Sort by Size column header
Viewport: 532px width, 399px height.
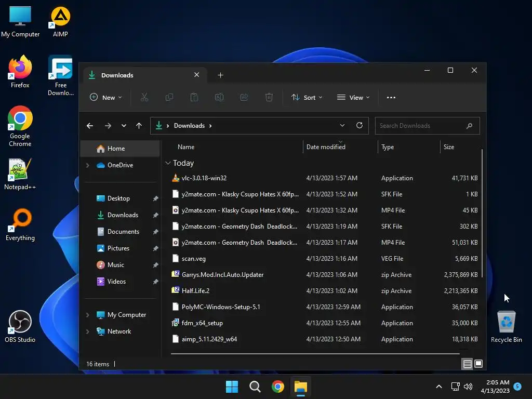(448, 147)
